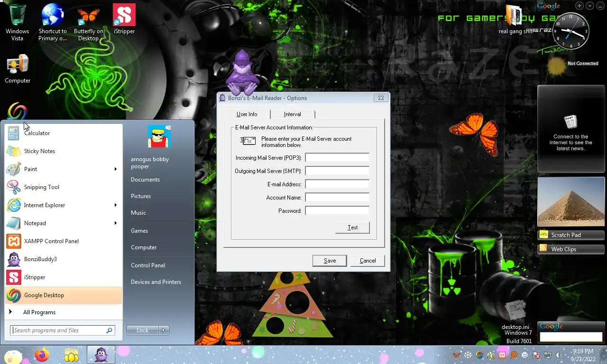This screenshot has height=364, width=607.
Task: Select the User Info tab
Action: click(x=247, y=114)
